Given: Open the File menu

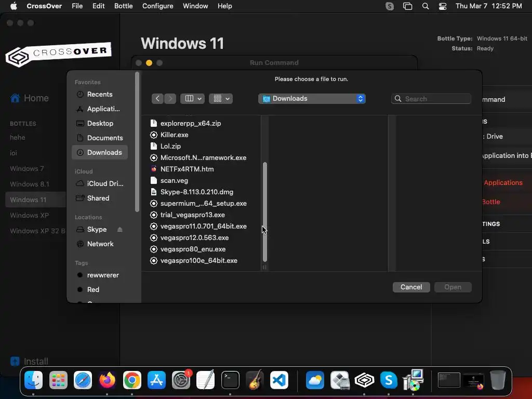Looking at the screenshot, I should (77, 6).
